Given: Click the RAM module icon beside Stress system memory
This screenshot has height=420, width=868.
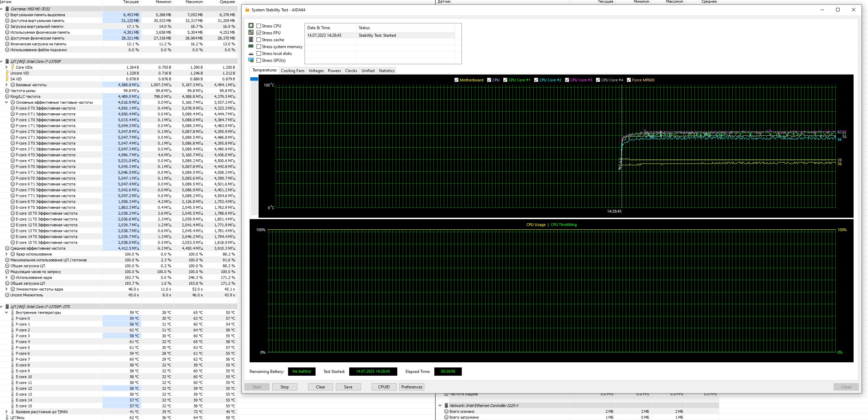Looking at the screenshot, I should coord(251,46).
